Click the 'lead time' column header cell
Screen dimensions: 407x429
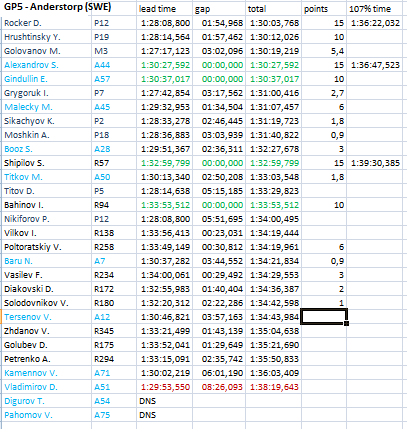tap(164, 9)
